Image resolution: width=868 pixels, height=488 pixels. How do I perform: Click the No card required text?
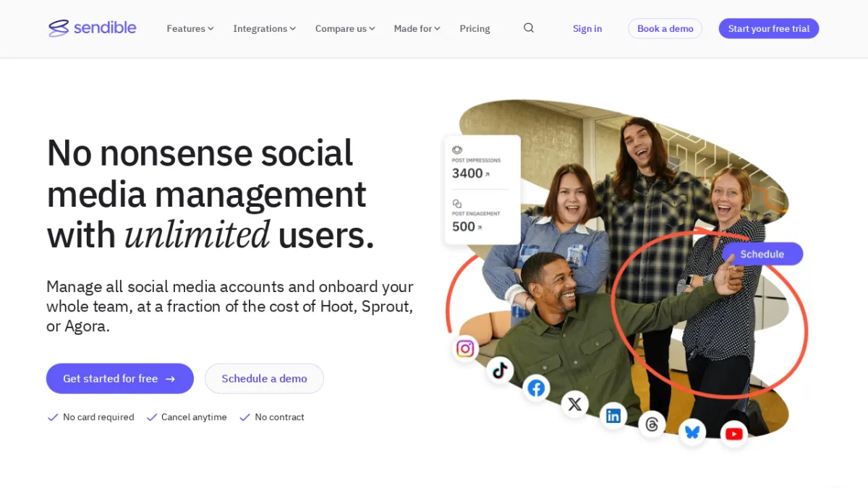tap(98, 417)
